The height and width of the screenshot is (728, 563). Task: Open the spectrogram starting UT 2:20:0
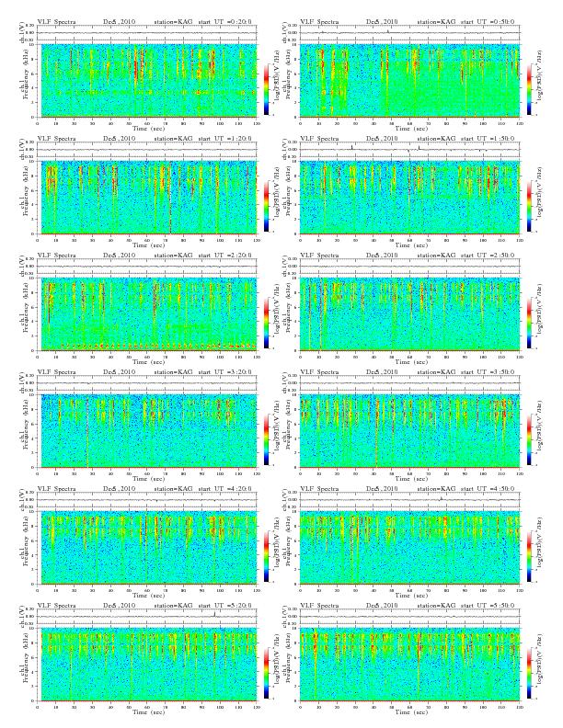coord(149,314)
